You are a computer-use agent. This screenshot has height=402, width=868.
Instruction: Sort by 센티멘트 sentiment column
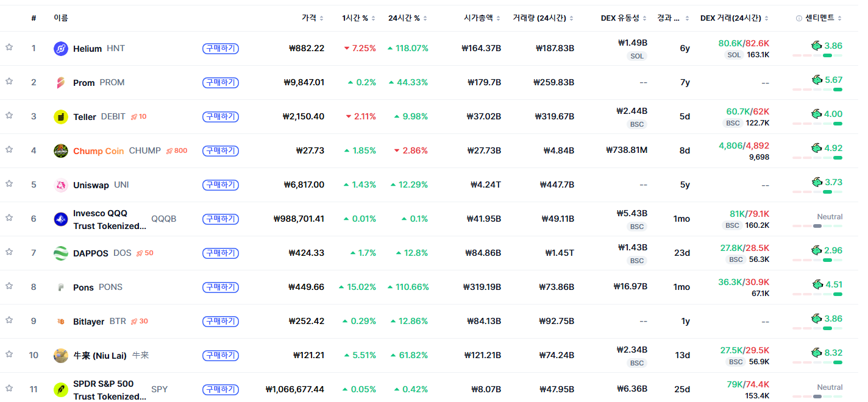(x=822, y=18)
